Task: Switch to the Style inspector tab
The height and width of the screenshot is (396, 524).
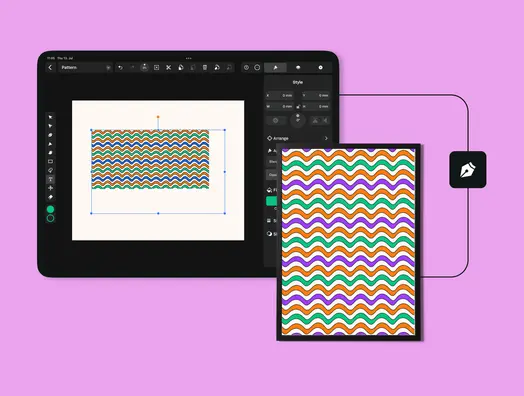Action: (275, 68)
